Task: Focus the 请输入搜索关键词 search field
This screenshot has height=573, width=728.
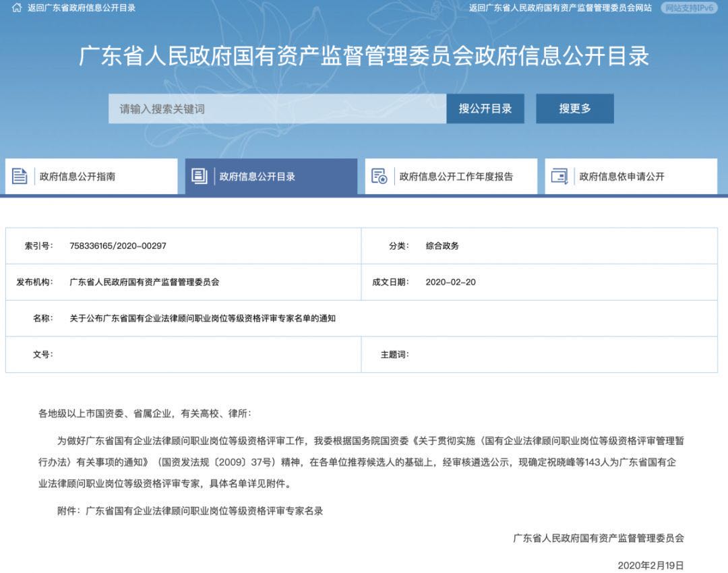Action: tap(277, 109)
